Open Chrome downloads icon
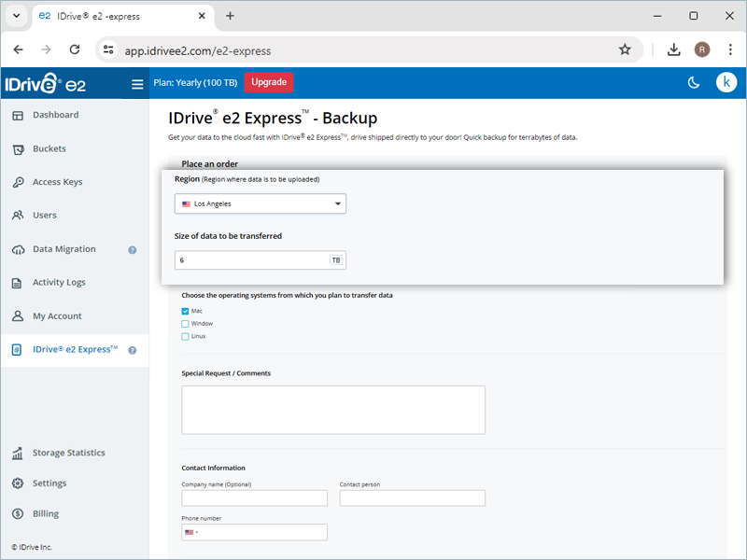This screenshot has width=747, height=560. point(673,49)
